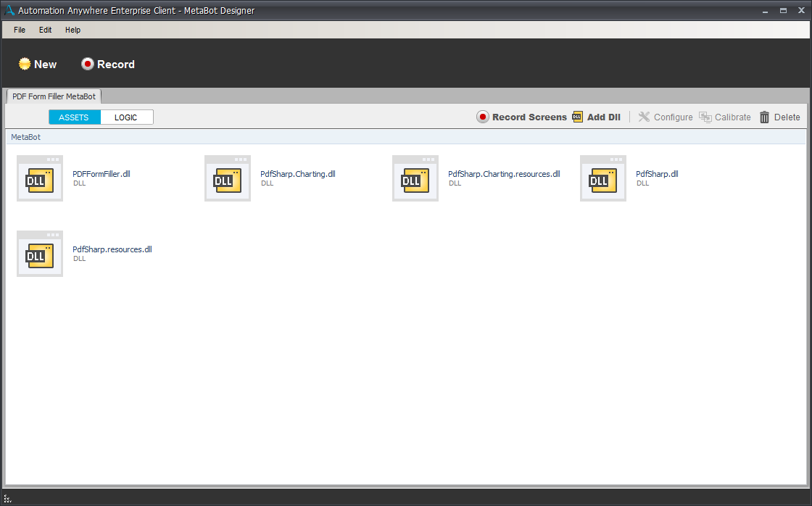Select the PDFFormFiller.dll DLL icon
The image size is (812, 506).
[x=40, y=178]
